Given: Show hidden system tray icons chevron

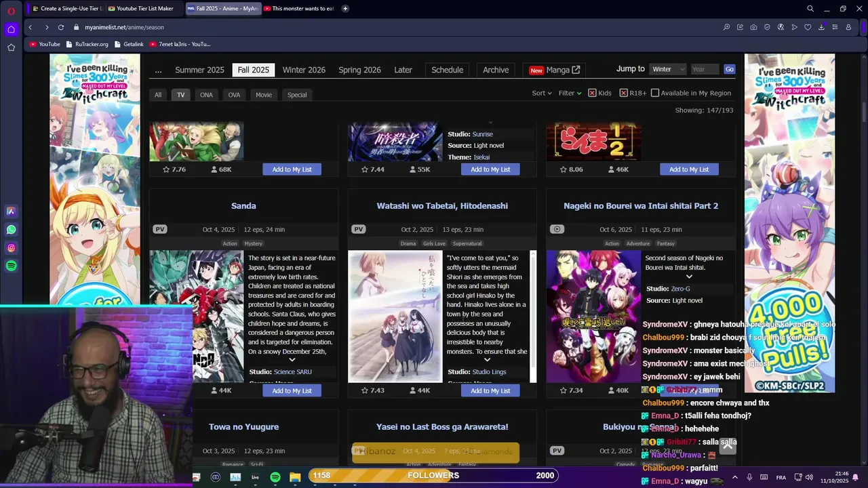Looking at the screenshot, I should [734, 477].
